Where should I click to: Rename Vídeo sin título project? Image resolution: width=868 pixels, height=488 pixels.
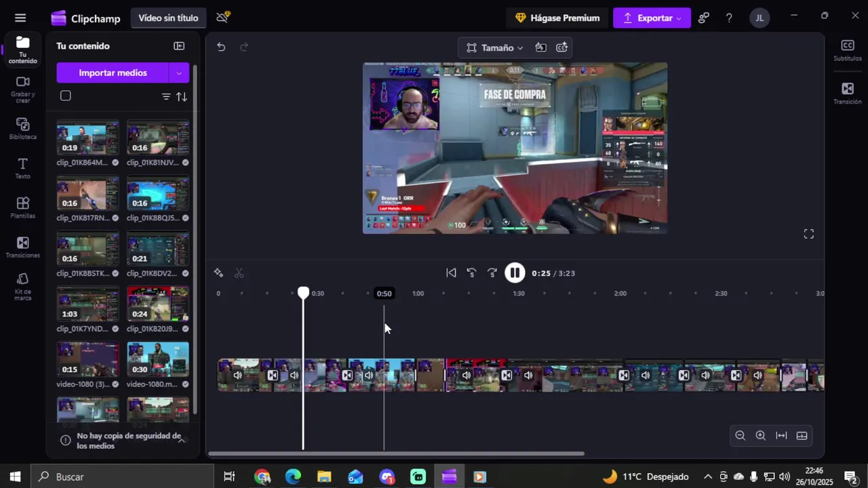click(x=168, y=18)
